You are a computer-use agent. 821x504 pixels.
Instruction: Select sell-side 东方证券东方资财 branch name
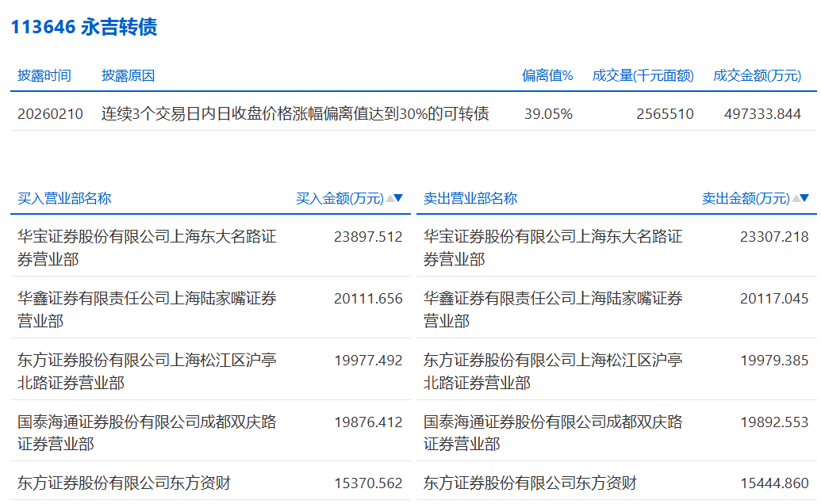[x=530, y=483]
